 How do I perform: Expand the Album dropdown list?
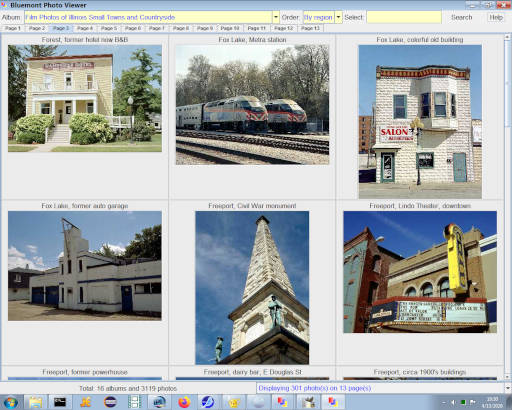pyautogui.click(x=276, y=17)
